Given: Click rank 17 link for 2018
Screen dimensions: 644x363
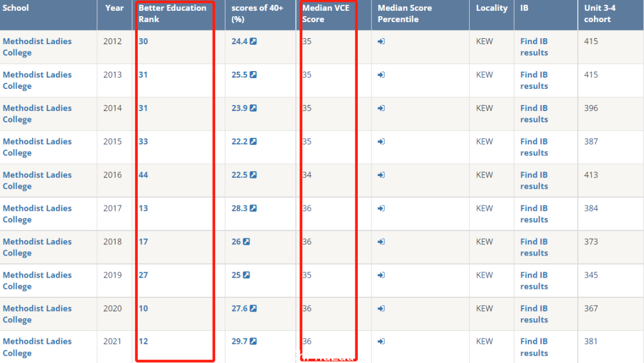Looking at the screenshot, I should click(x=143, y=241).
